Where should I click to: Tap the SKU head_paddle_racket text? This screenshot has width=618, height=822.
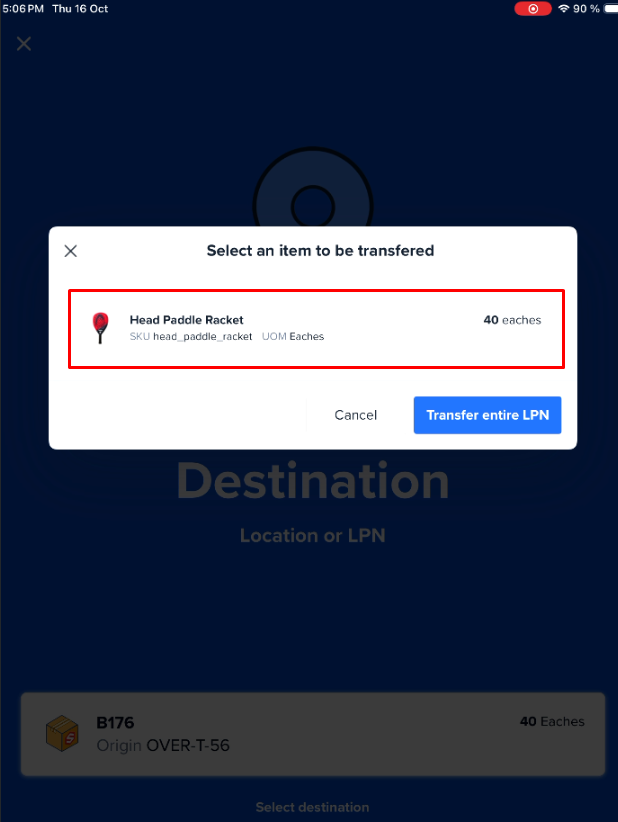191,337
